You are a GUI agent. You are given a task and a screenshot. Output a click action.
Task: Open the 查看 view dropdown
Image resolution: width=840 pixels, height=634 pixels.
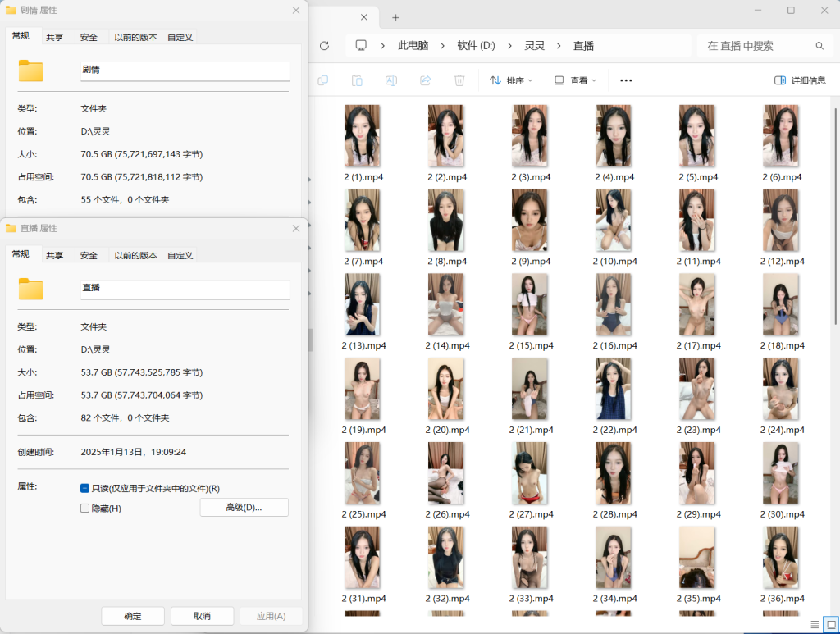575,80
